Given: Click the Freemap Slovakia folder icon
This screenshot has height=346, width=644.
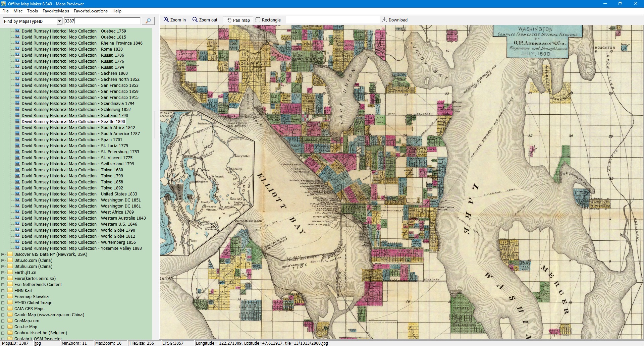Looking at the screenshot, I should tap(10, 297).
